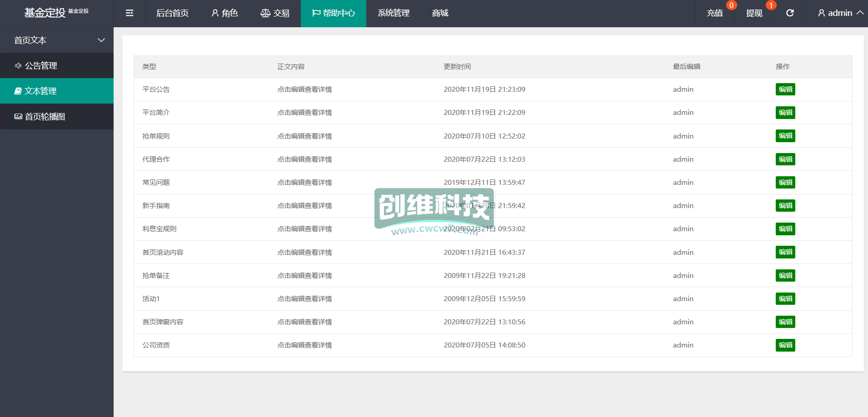Go to 后台首页 dashboard tab

pyautogui.click(x=172, y=13)
